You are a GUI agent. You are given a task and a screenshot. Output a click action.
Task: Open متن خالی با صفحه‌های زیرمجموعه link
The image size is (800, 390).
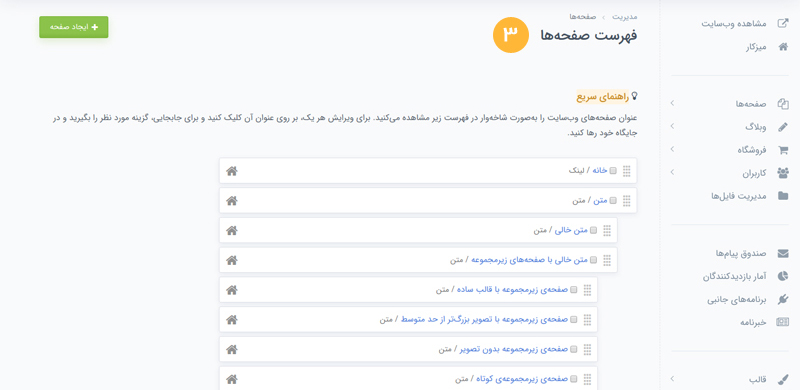529,260
